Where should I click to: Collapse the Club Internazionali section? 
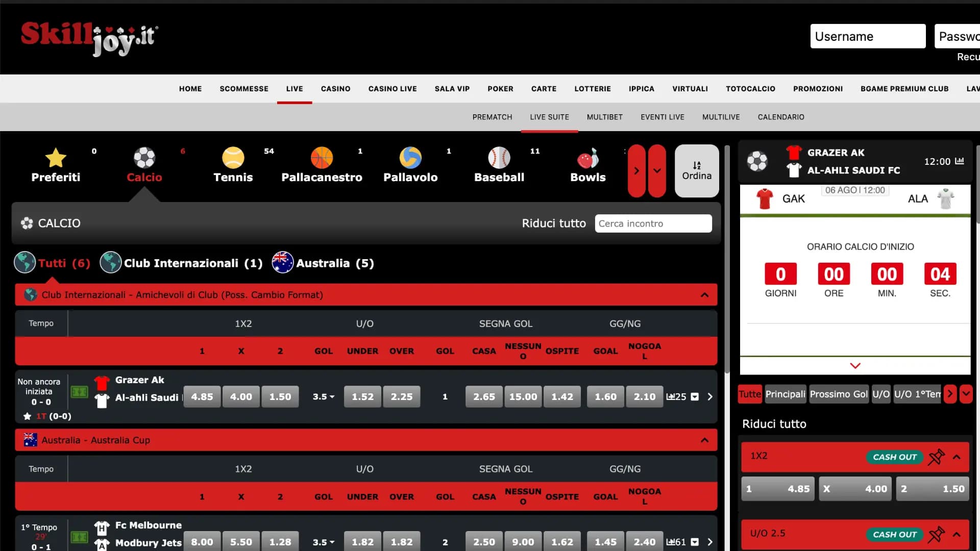705,294
